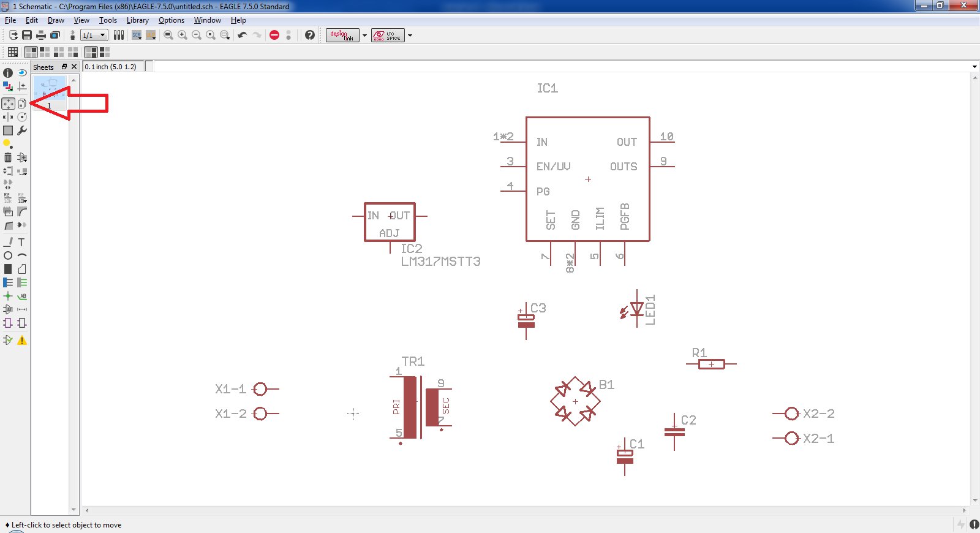Screen dimensions: 980x533
Task: Select the Net tool
Action: click(x=22, y=282)
